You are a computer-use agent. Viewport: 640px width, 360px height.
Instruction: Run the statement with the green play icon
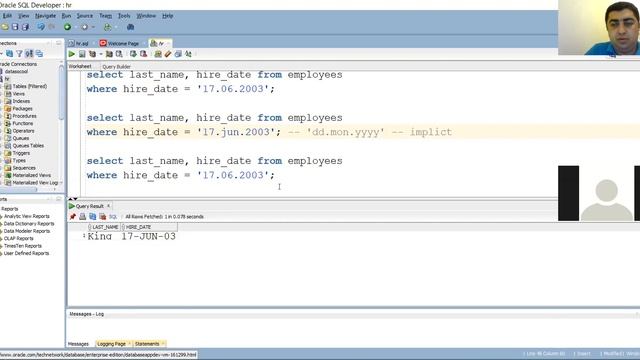pos(72,54)
